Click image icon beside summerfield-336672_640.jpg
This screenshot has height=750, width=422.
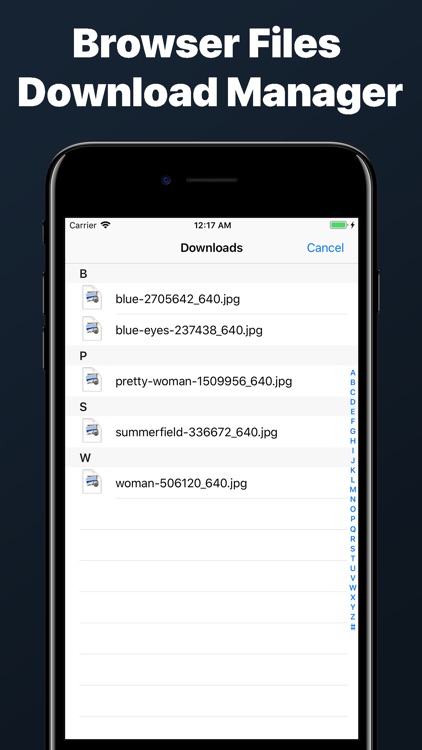coord(92,430)
